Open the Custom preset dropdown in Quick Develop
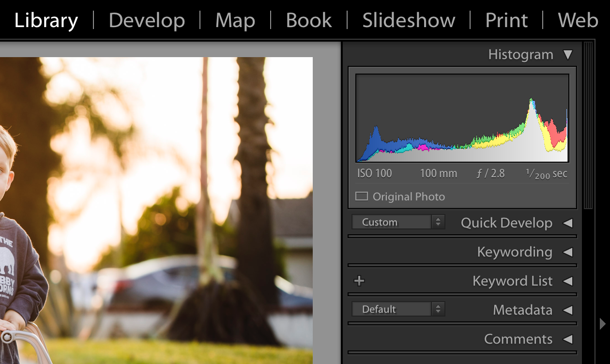This screenshot has width=610, height=364. pos(392,222)
